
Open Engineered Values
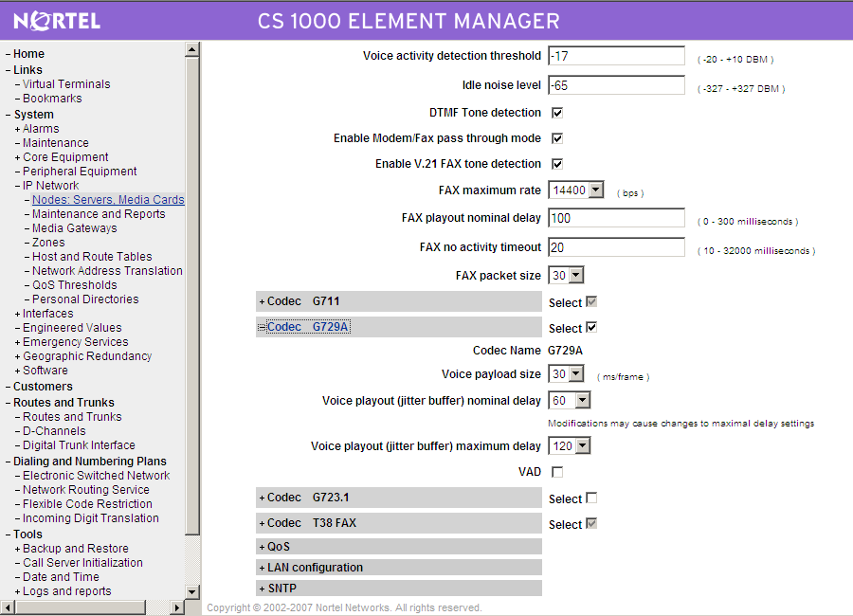pos(72,328)
